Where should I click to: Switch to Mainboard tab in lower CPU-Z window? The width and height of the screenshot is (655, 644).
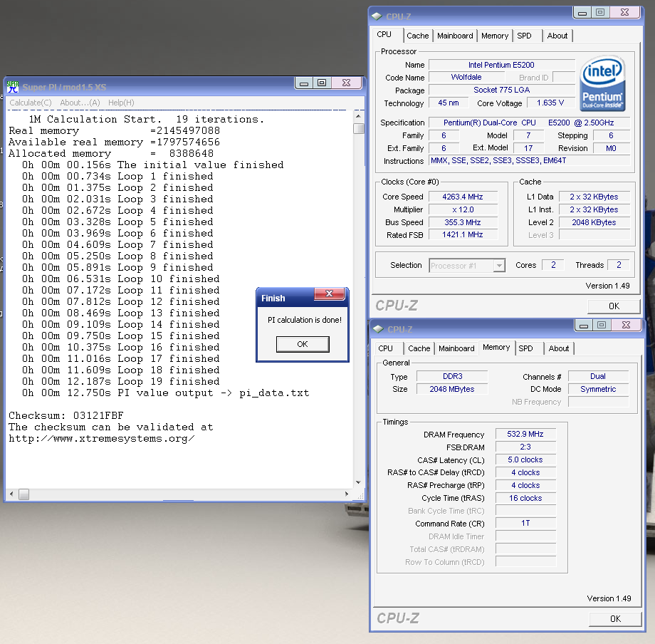[456, 348]
